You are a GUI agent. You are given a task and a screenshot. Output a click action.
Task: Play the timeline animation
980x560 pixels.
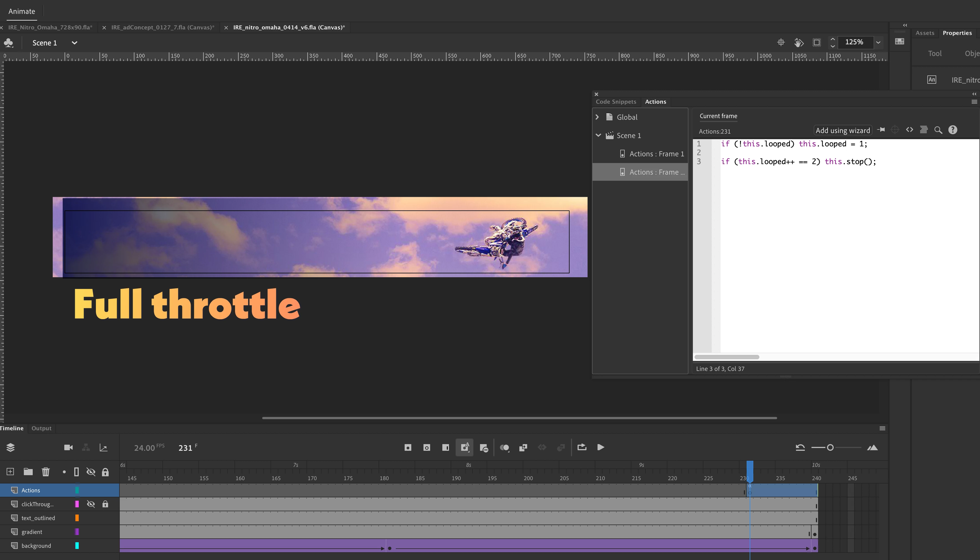click(x=601, y=447)
